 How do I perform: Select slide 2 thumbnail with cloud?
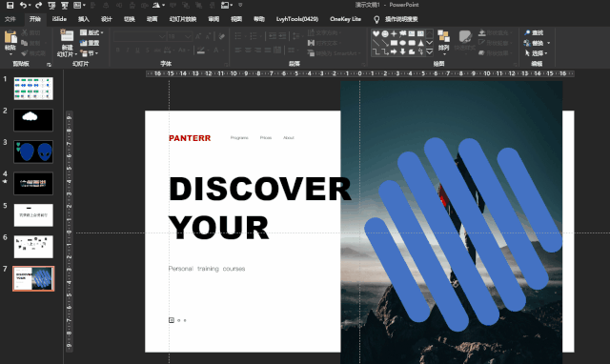(x=33, y=120)
